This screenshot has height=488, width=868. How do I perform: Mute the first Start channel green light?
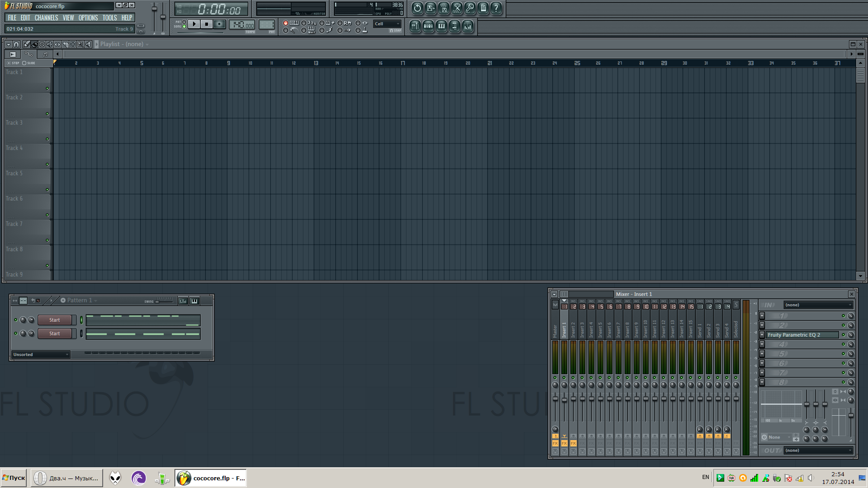tap(16, 320)
